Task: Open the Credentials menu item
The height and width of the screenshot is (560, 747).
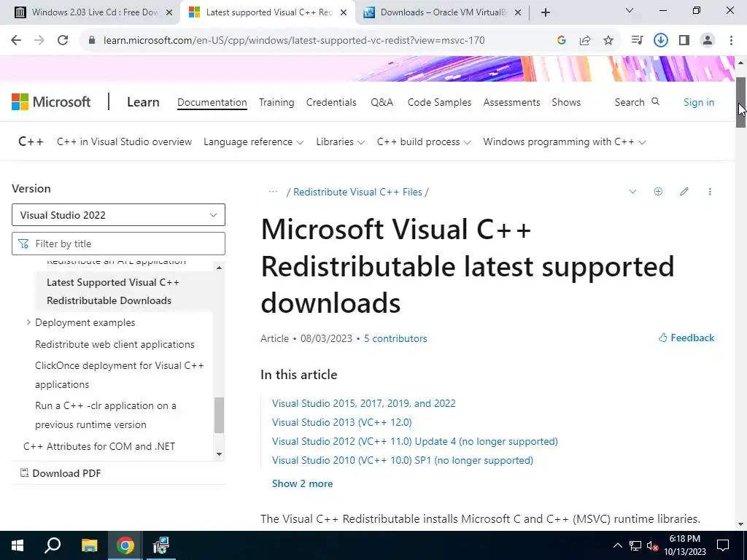Action: coord(331,102)
